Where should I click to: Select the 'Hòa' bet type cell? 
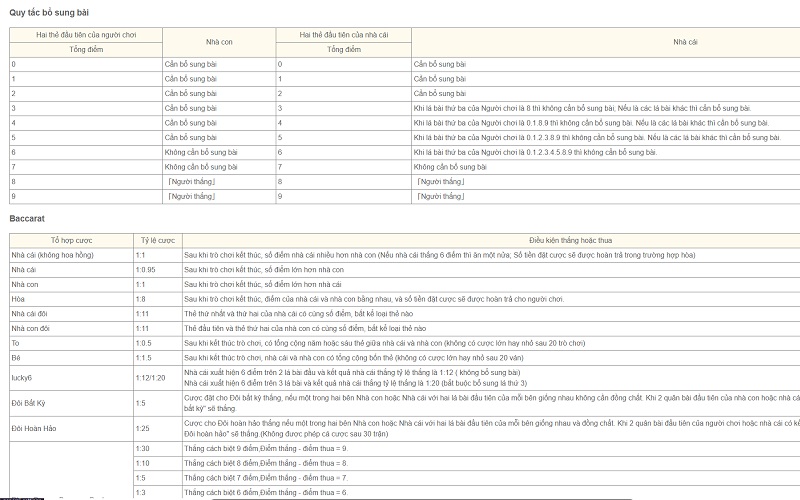18,299
